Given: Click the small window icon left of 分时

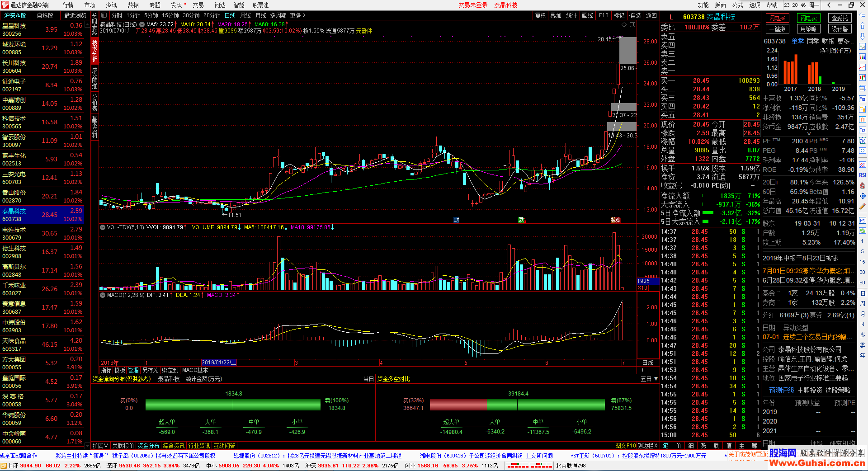Looking at the screenshot, I should (x=104, y=15).
